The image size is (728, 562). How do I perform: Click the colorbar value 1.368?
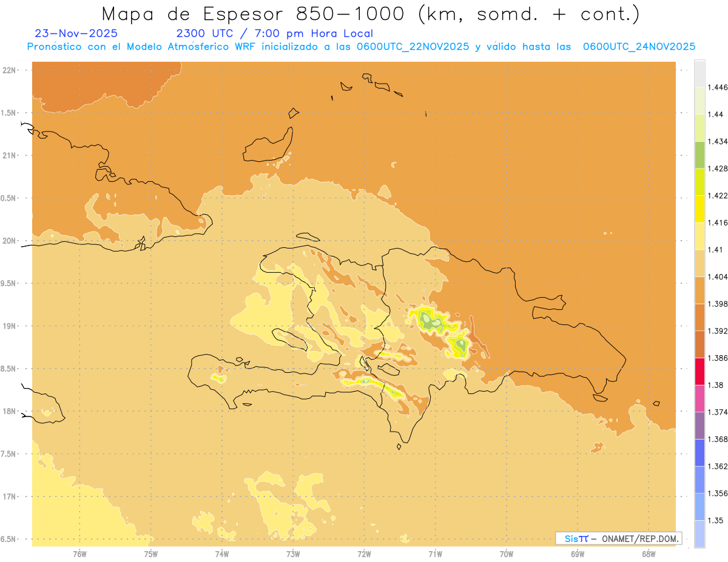point(718,439)
